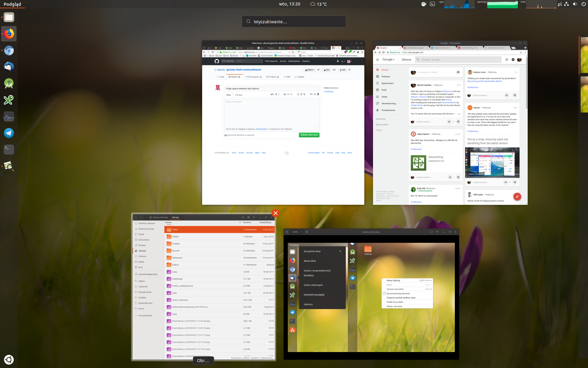Open KeePassX password manager icon
This screenshot has height=368, width=588.
click(9, 100)
